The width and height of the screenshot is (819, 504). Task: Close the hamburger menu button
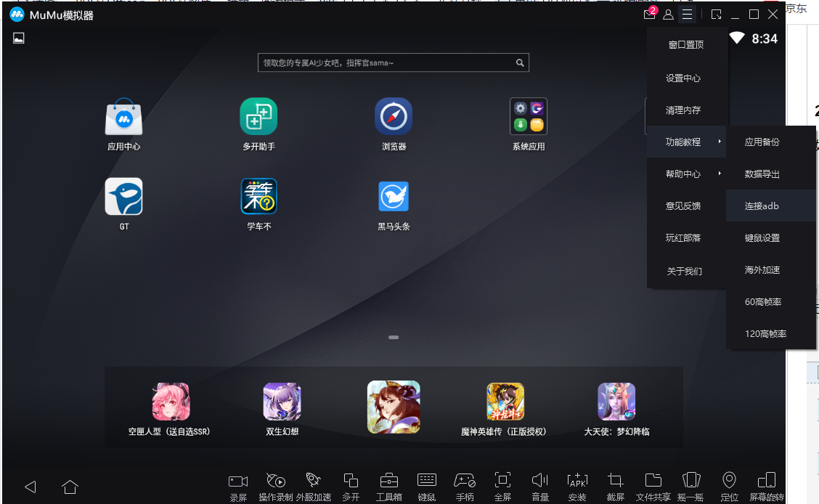[688, 15]
